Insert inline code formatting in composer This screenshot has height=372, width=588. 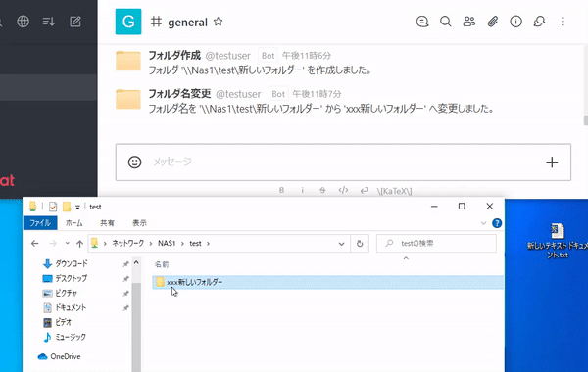pyautogui.click(x=343, y=190)
